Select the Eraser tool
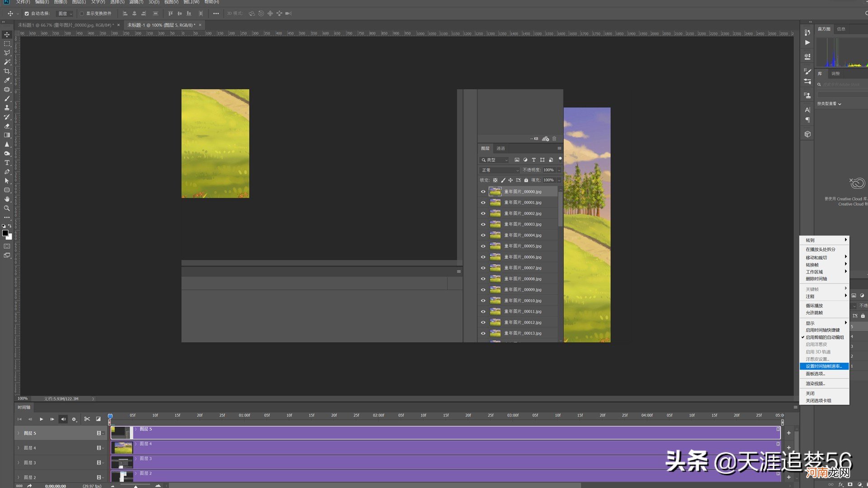 [x=7, y=126]
